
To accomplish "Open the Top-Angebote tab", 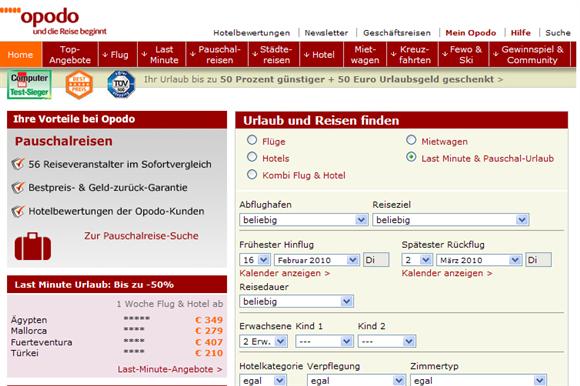I will 70,54.
